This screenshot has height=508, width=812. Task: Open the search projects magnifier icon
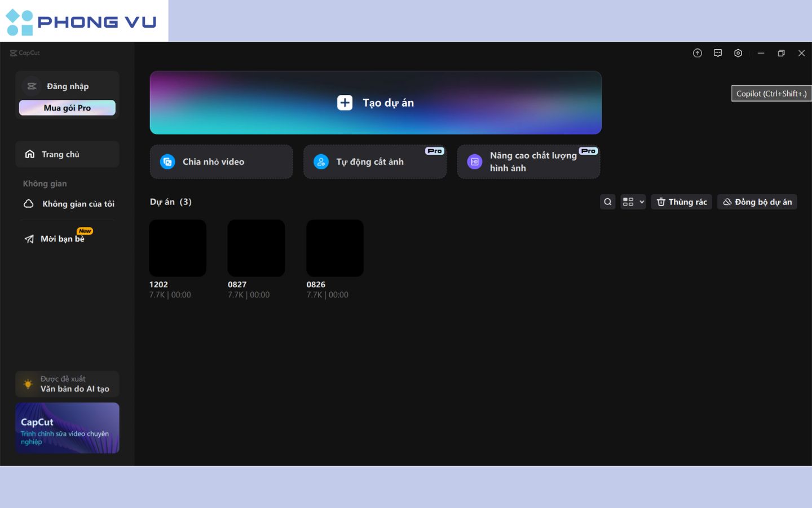click(x=607, y=202)
